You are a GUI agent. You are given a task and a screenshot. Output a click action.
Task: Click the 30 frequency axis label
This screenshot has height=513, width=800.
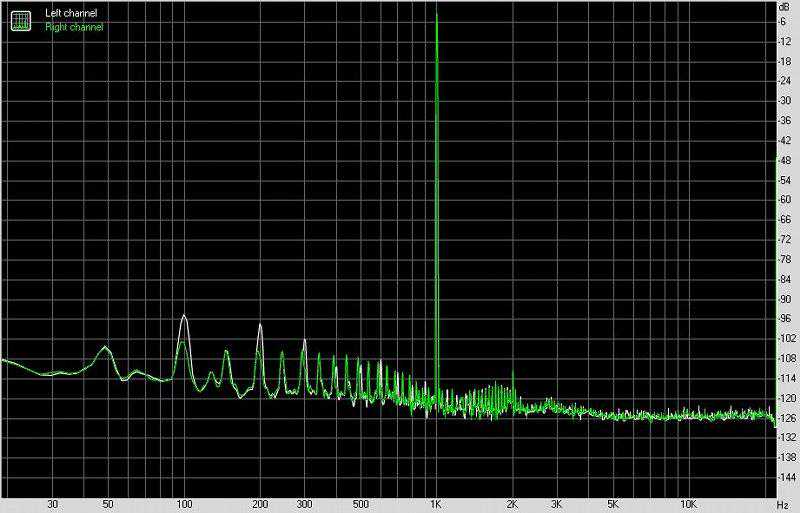[x=52, y=504]
